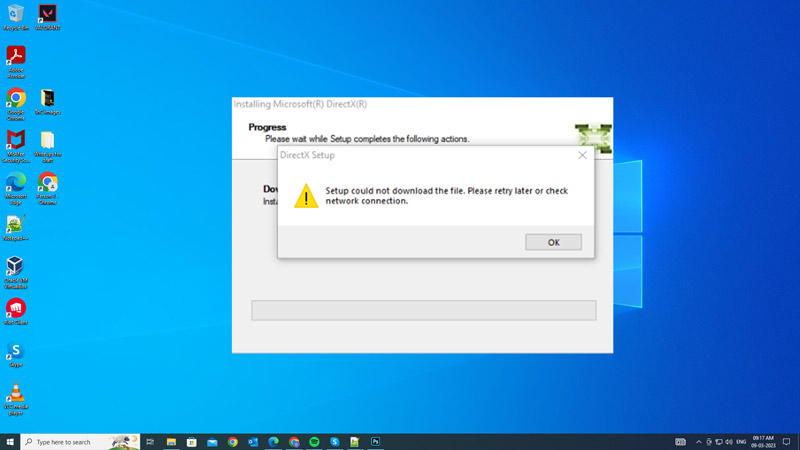Open the Mail app from the taskbar

click(212, 442)
